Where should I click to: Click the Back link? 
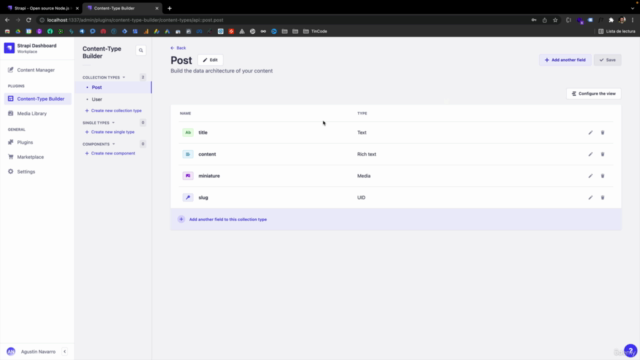[178, 48]
